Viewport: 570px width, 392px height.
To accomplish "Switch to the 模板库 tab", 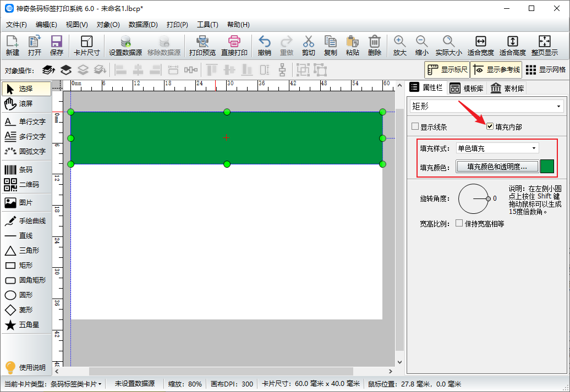I will point(467,89).
